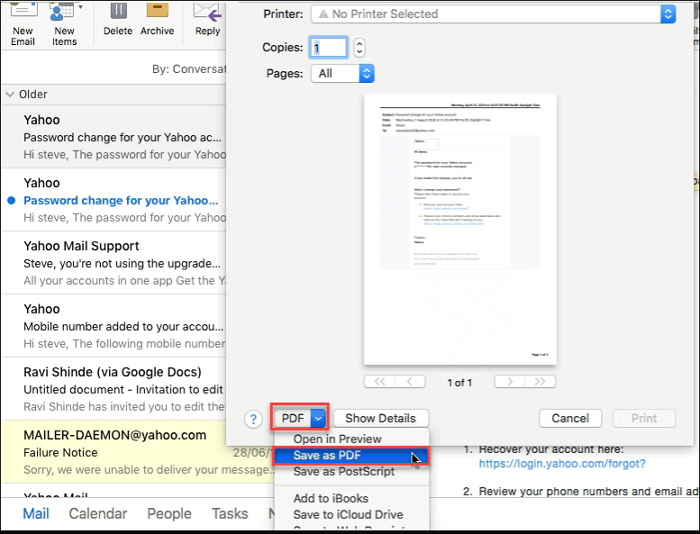Click the Reply arrow icon
Screen dimensions: 700x534
[x=208, y=12]
